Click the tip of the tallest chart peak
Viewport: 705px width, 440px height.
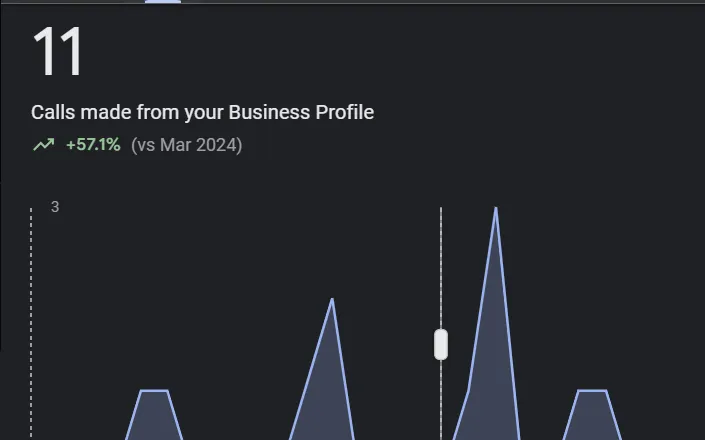pyautogui.click(x=496, y=208)
